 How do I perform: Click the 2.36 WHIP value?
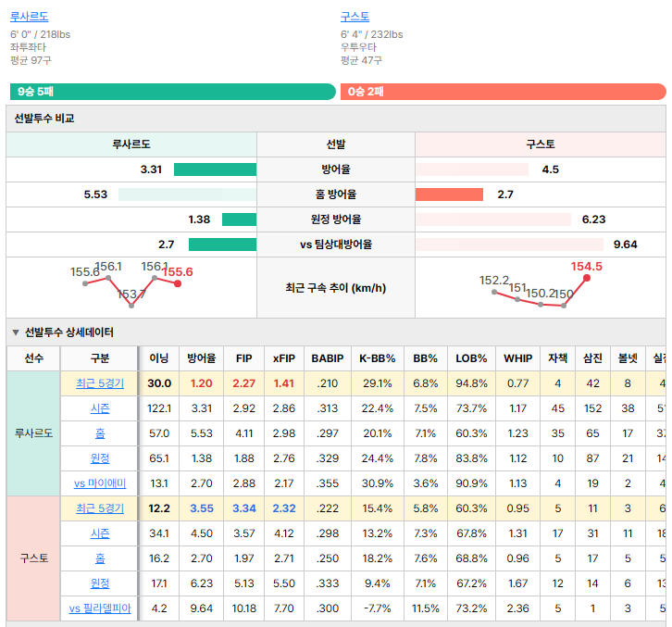point(517,608)
